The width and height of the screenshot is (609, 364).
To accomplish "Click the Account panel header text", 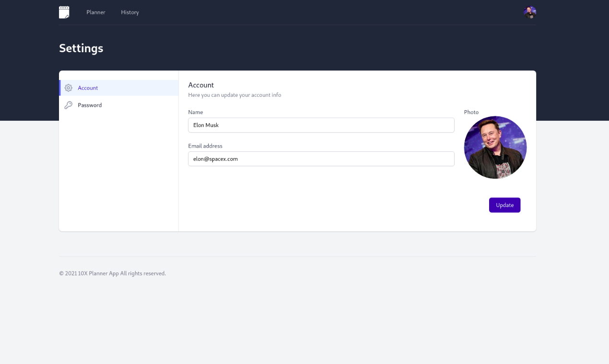I will click(201, 85).
